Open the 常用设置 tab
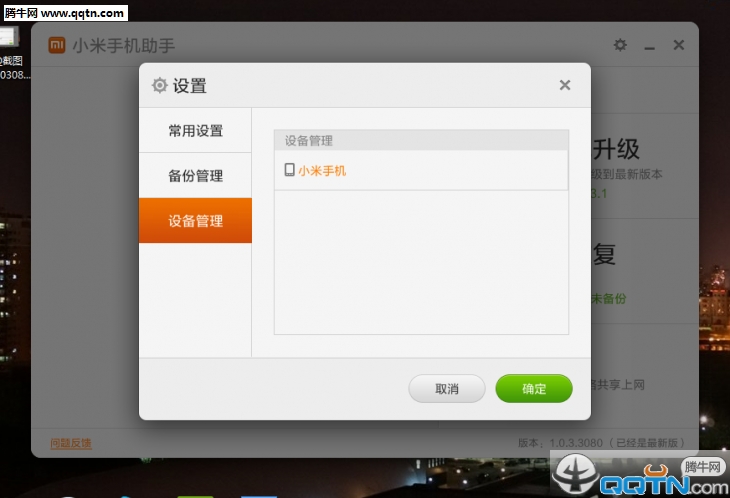Viewport: 730px width, 498px height. (195, 131)
